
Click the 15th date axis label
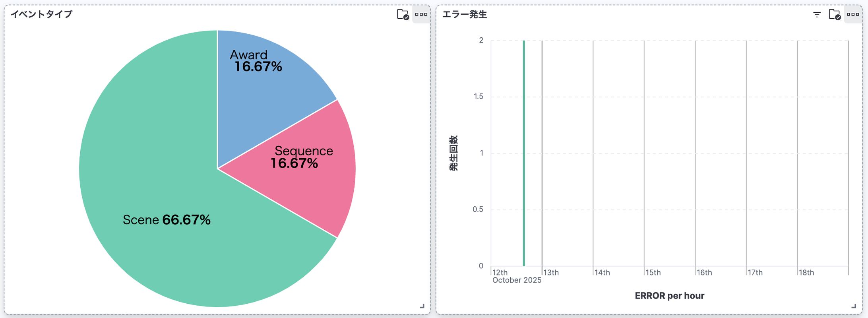pos(653,273)
